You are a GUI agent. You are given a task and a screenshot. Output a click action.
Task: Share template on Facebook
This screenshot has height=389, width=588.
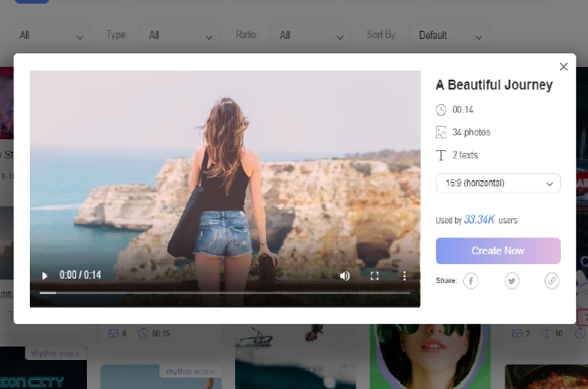[471, 280]
